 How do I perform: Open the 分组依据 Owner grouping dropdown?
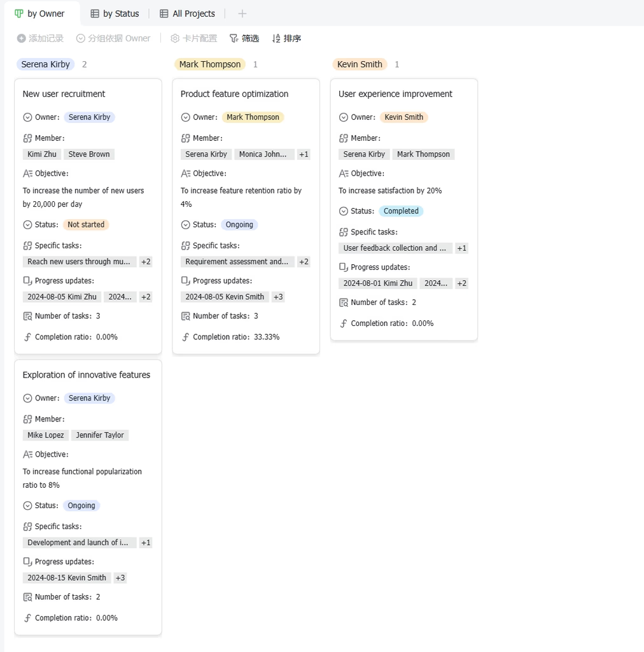pyautogui.click(x=113, y=38)
